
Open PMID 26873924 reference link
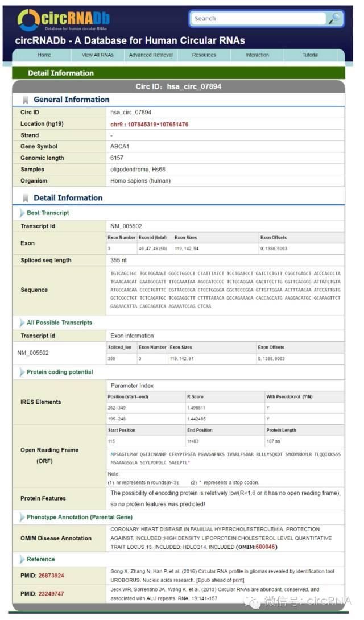(x=51, y=576)
